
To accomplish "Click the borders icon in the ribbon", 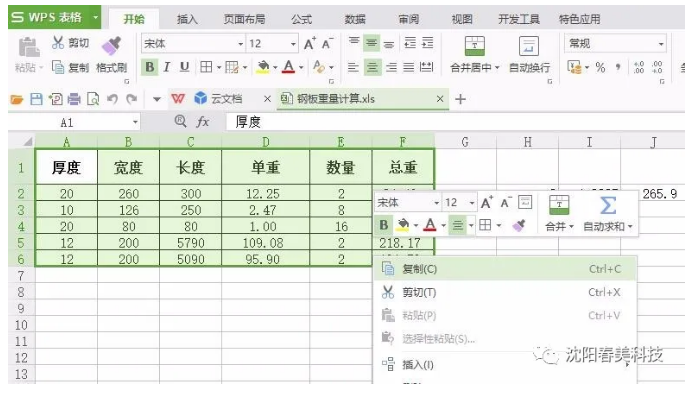I will (x=206, y=67).
